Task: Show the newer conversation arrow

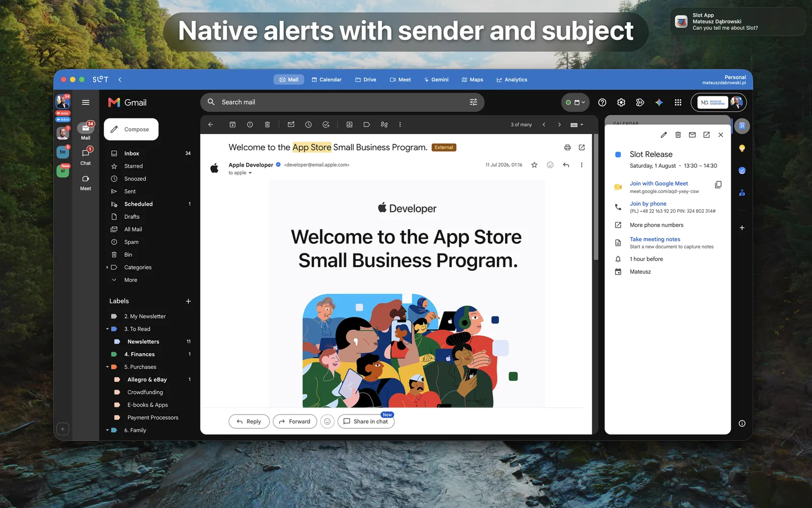Action: (x=544, y=124)
